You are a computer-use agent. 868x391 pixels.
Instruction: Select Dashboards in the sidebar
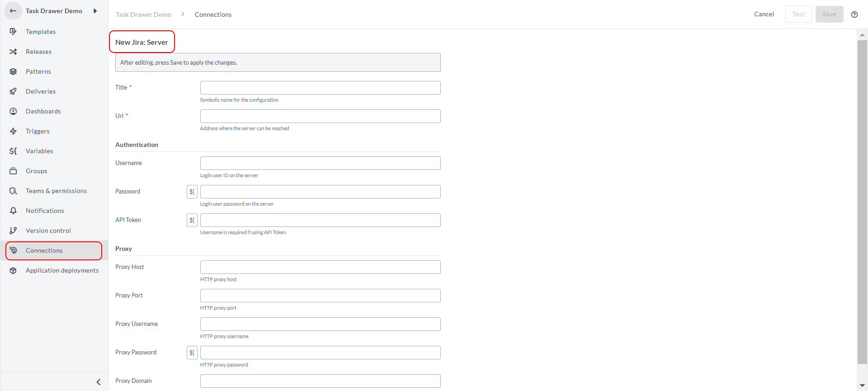click(54, 111)
